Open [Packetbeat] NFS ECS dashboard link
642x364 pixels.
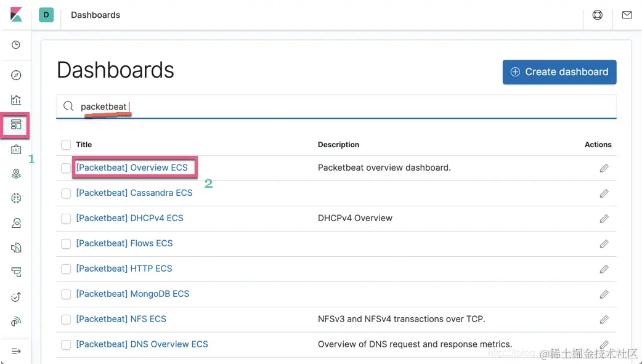(x=121, y=319)
